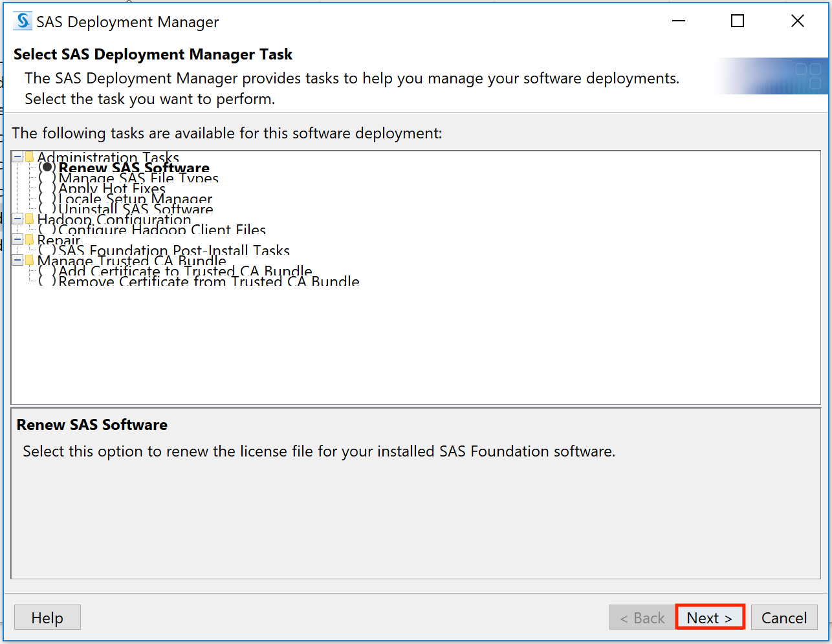Image resolution: width=832 pixels, height=644 pixels.
Task: Click the SAS logo icon in title bar
Action: click(x=23, y=21)
